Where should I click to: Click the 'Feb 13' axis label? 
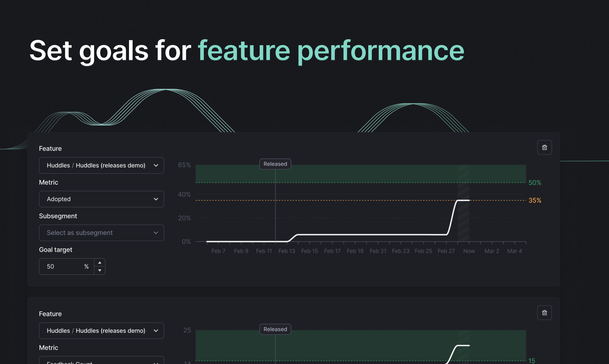tap(287, 251)
